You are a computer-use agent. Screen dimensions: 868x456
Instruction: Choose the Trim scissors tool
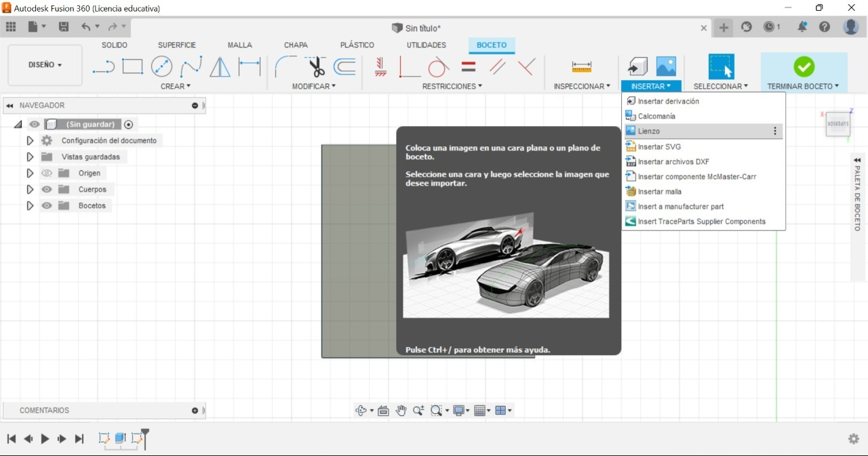(x=316, y=66)
